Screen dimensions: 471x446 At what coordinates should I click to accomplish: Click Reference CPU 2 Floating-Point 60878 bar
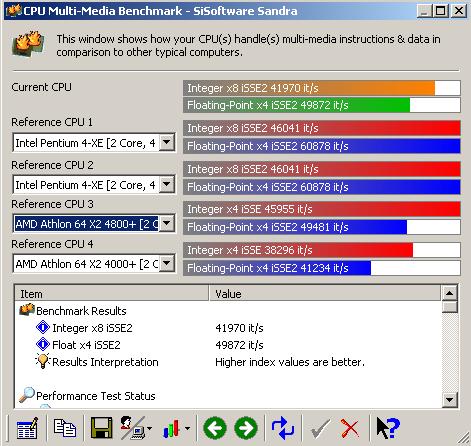click(x=322, y=187)
